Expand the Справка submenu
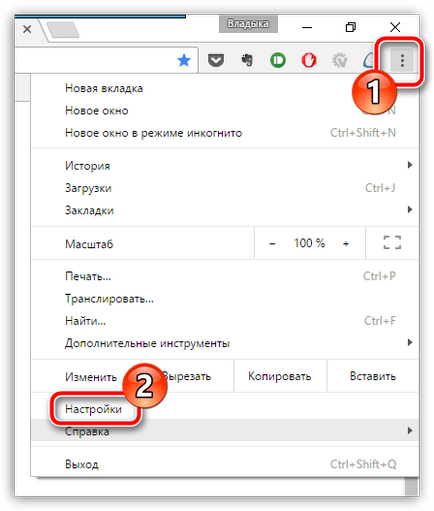 click(x=225, y=431)
